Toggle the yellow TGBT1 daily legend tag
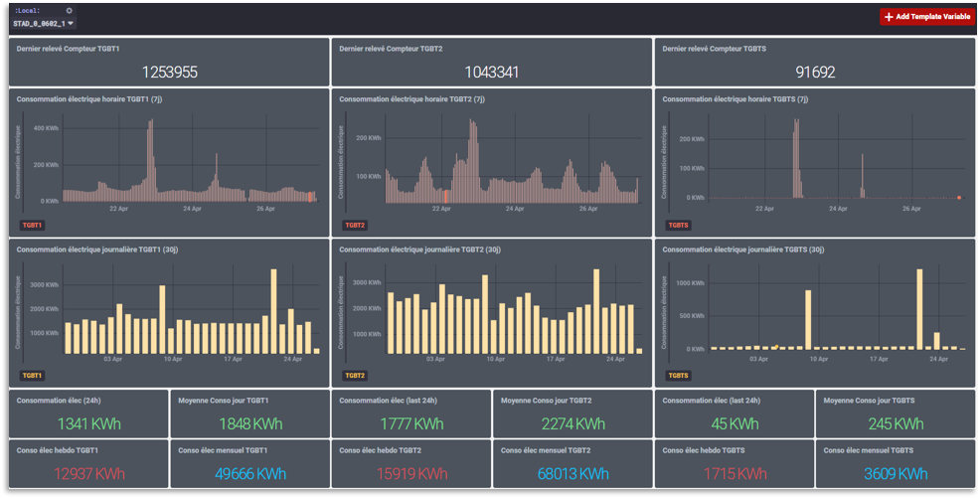980x498 pixels. [x=32, y=376]
